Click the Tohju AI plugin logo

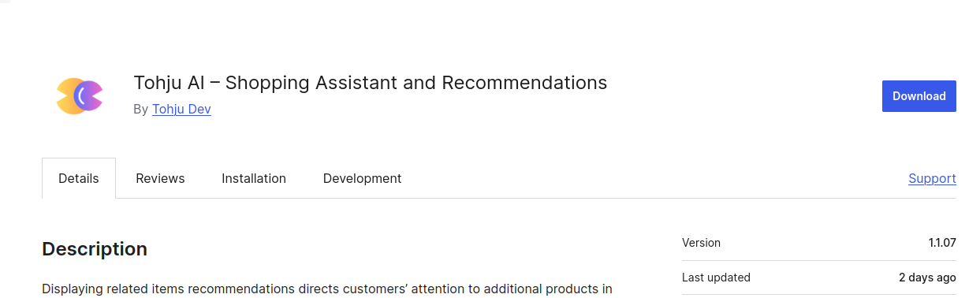[80, 96]
